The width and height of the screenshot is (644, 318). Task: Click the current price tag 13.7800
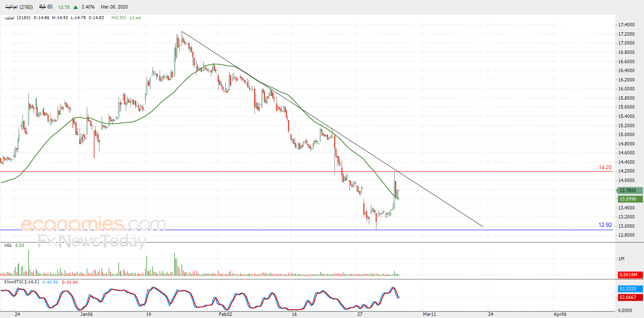(630, 191)
